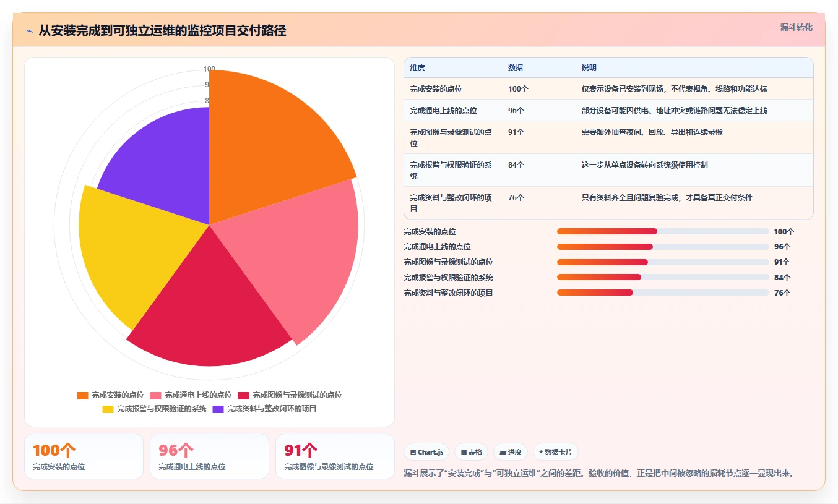This screenshot has height=504, width=838.
Task: Open the 96个 完成通电上线的点位 data card
Action: 209,456
